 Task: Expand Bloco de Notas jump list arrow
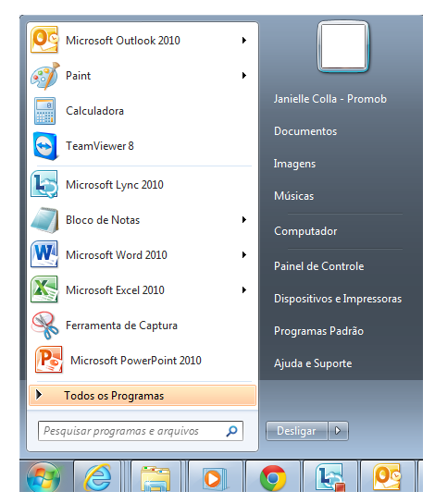point(244,220)
